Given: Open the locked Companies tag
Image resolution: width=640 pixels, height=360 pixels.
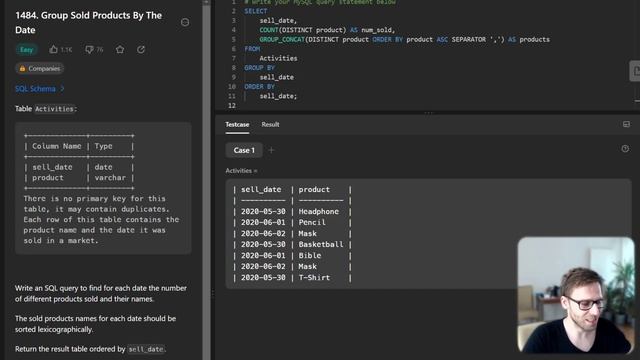Looking at the screenshot, I should coord(40,69).
